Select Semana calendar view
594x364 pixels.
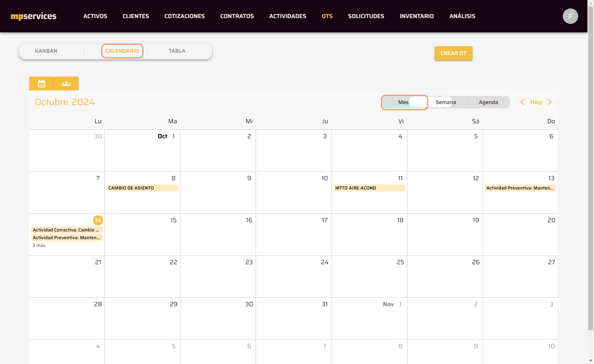coord(446,102)
